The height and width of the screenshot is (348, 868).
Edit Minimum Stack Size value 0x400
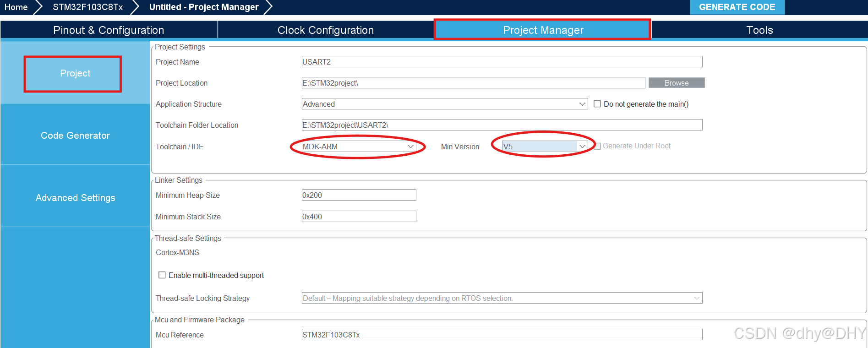coord(359,217)
